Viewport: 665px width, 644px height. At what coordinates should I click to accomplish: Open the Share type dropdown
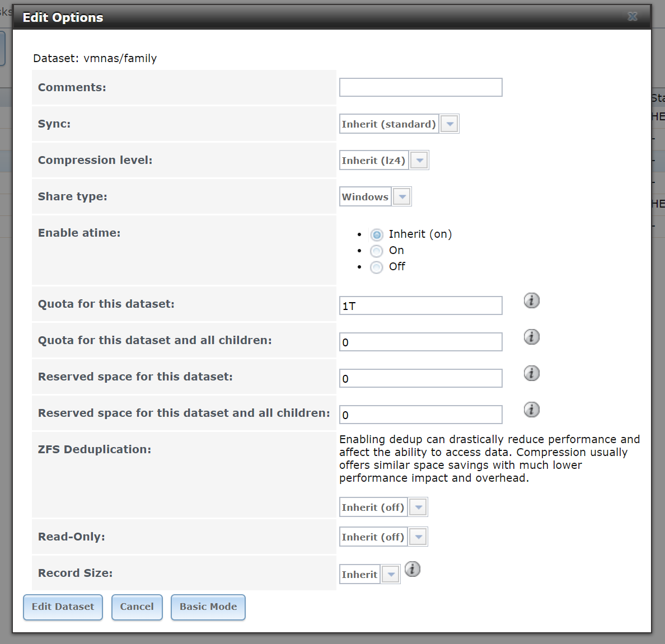(402, 197)
